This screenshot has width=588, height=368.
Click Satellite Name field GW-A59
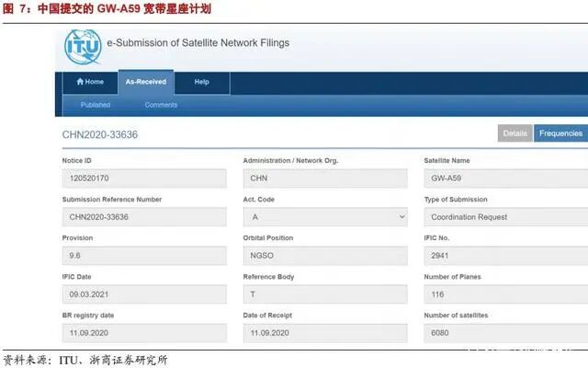click(506, 178)
